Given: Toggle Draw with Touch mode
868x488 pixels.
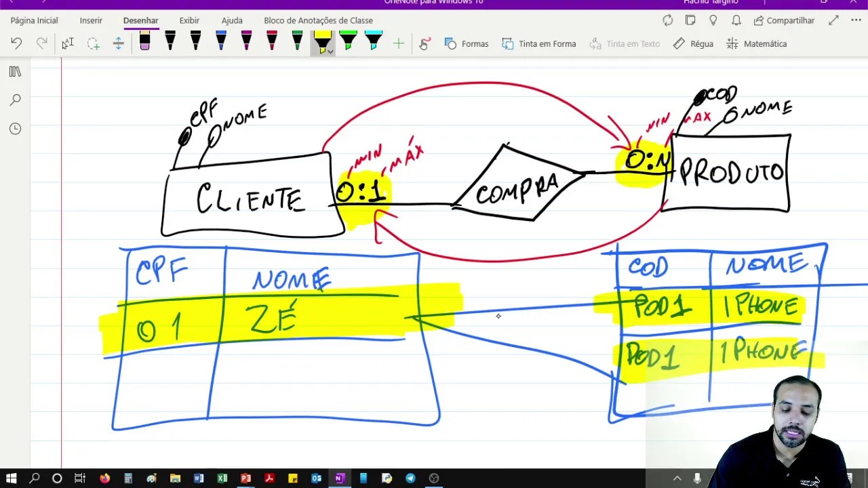Looking at the screenshot, I should tap(425, 43).
